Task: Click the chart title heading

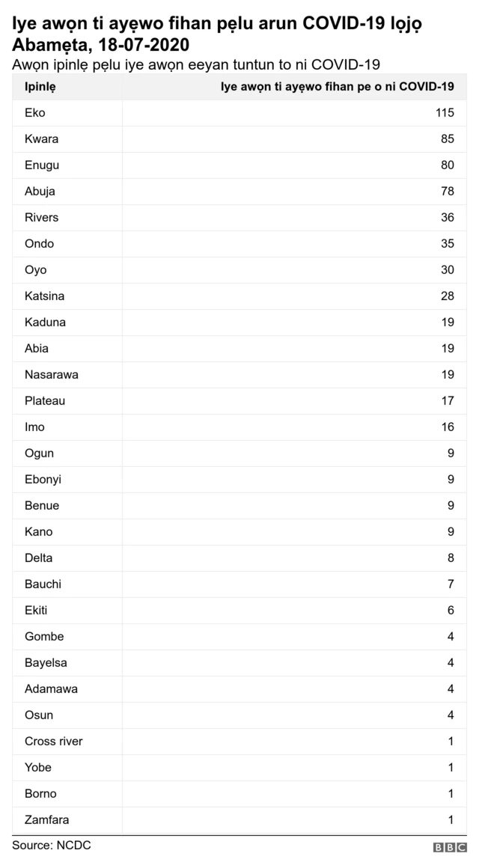Action: pyautogui.click(x=217, y=34)
